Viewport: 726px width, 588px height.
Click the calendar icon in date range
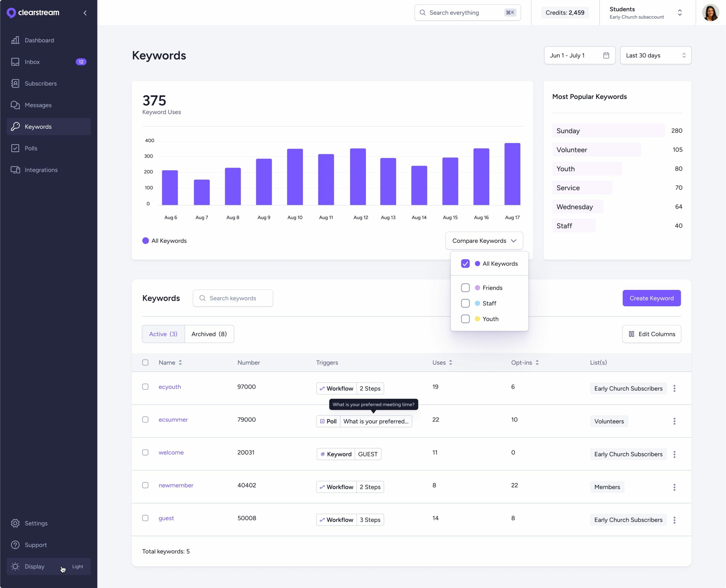pos(606,55)
